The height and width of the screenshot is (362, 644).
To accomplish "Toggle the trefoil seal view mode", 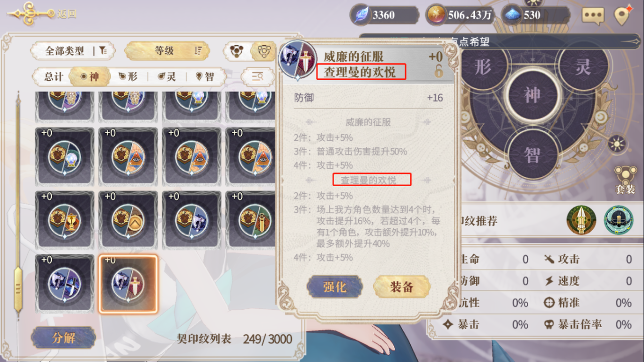I will click(264, 50).
